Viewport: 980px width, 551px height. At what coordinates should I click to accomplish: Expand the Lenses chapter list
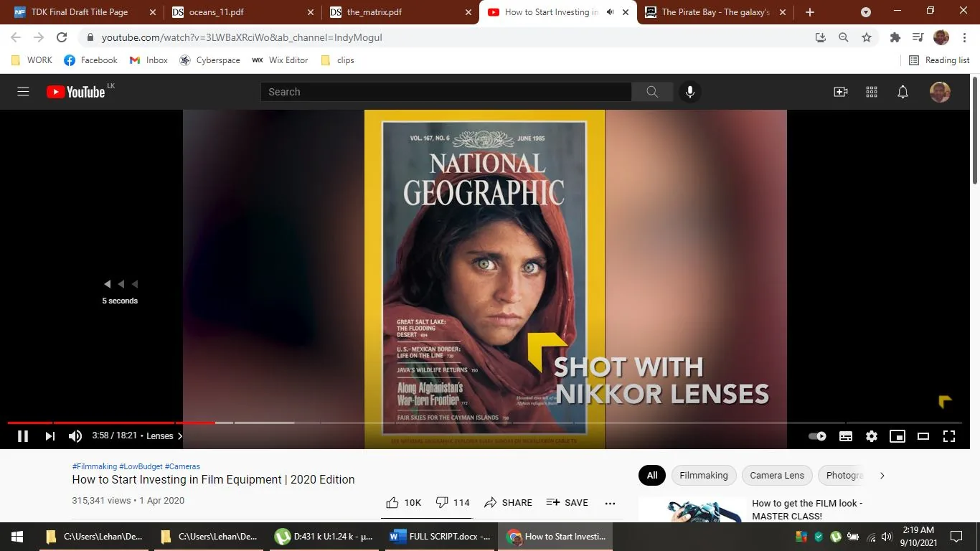pos(164,436)
